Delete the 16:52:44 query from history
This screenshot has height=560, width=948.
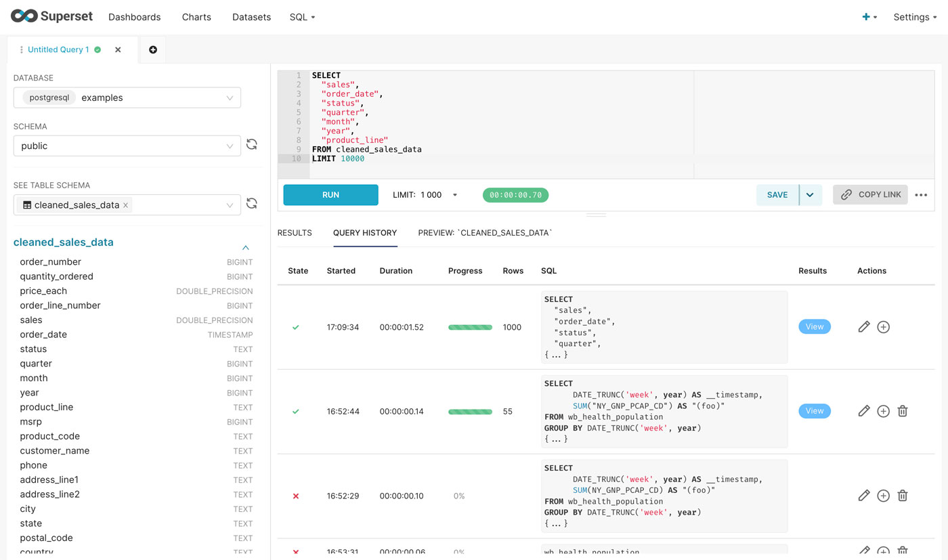point(902,411)
